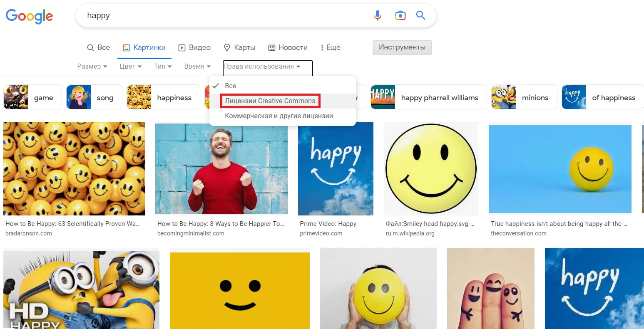
Task: Open 'How to Be Happy: 63 Scientifically' link
Action: pos(72,224)
